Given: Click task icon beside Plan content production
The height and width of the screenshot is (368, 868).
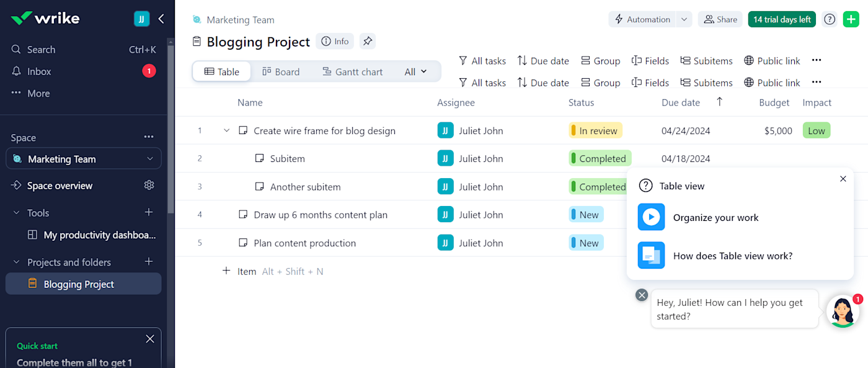Looking at the screenshot, I should [x=243, y=243].
